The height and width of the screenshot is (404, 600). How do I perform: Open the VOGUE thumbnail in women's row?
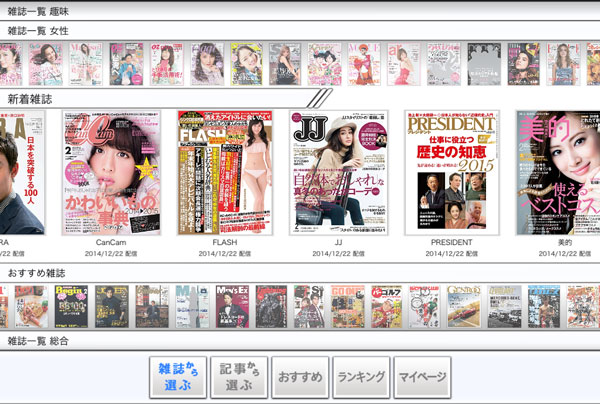[x=364, y=64]
